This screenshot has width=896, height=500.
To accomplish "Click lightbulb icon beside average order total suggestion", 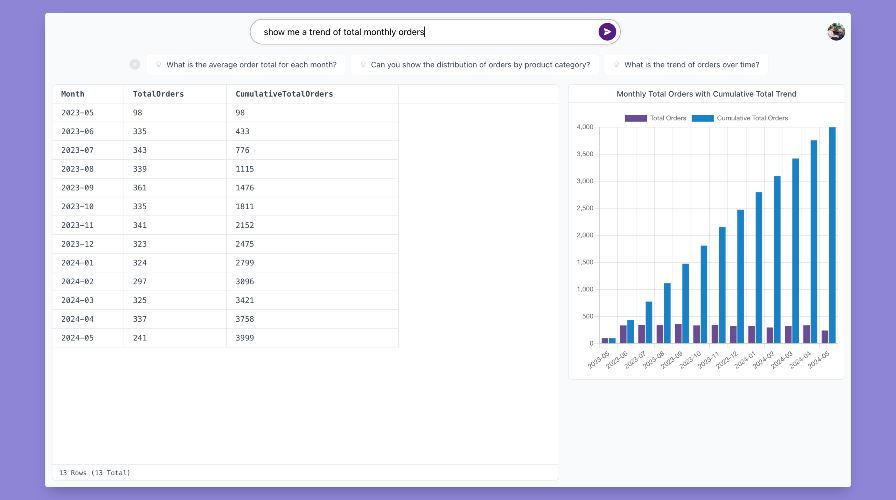I will pyautogui.click(x=159, y=65).
